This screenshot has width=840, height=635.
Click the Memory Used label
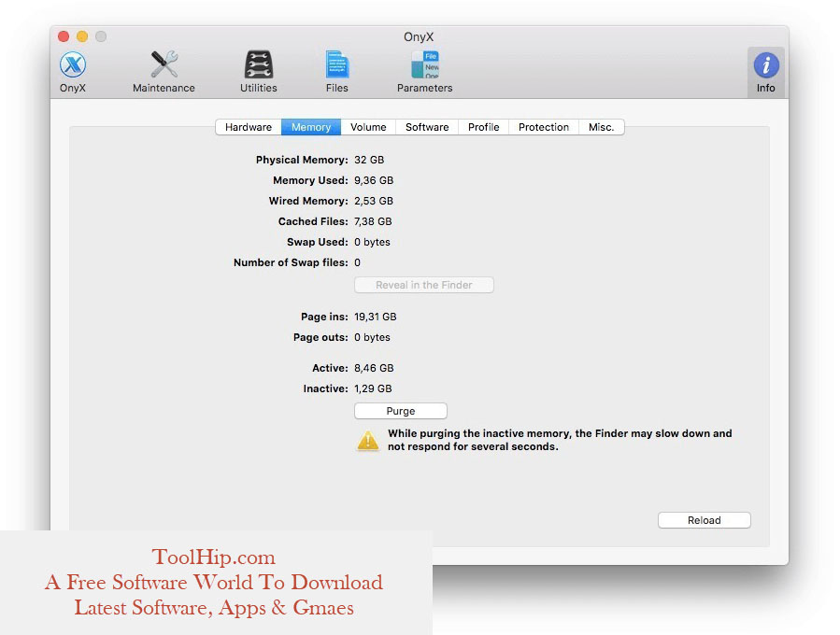tap(311, 180)
